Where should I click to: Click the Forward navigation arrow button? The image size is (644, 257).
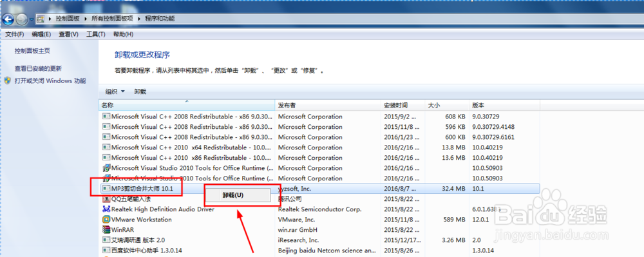(x=22, y=19)
